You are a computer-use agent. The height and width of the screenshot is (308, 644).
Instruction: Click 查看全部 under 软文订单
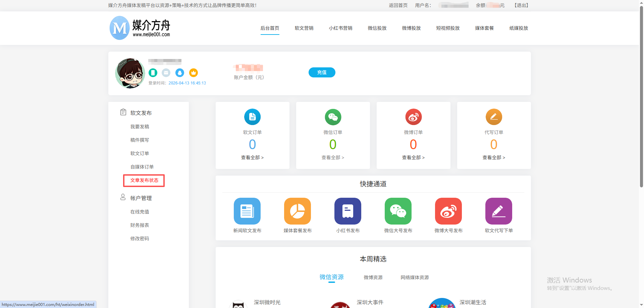[252, 158]
